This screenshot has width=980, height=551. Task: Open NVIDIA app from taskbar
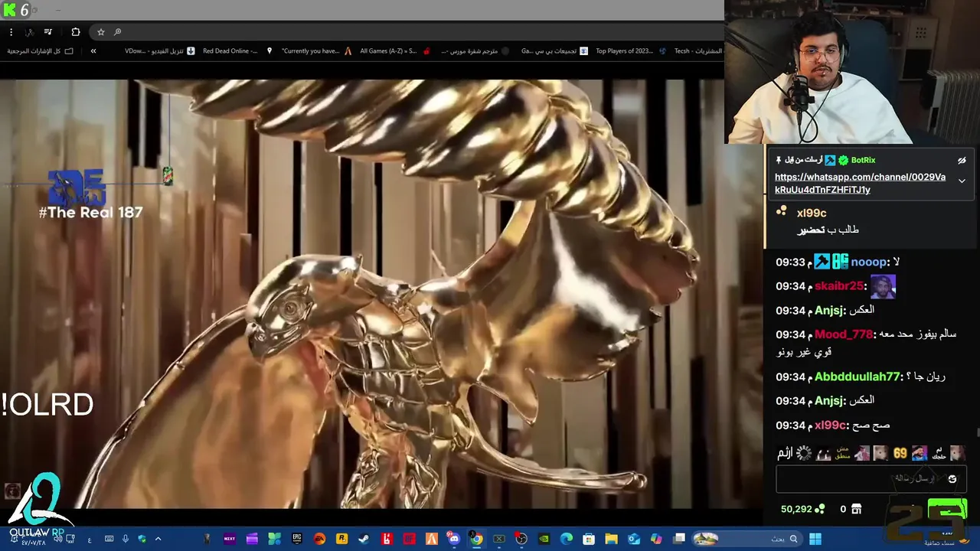544,539
